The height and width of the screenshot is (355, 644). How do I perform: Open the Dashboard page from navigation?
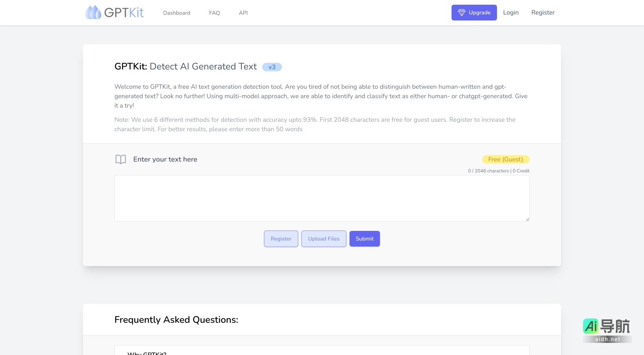[177, 13]
